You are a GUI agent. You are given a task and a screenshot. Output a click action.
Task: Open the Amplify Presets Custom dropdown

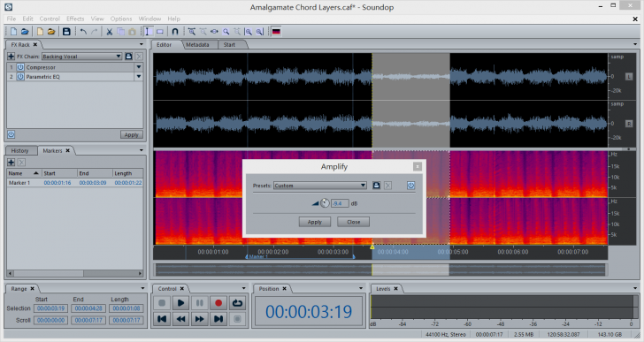click(320, 186)
